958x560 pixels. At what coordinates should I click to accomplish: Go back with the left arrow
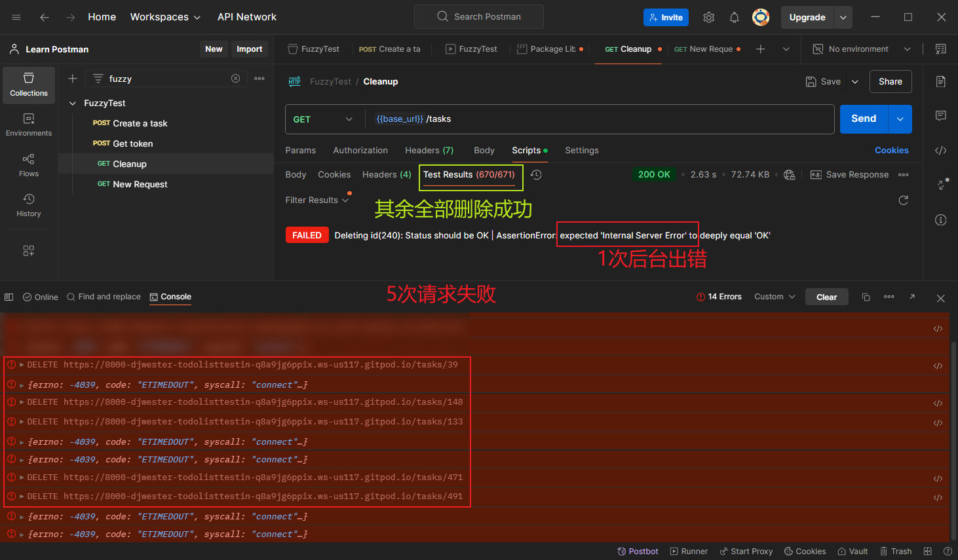tap(45, 17)
